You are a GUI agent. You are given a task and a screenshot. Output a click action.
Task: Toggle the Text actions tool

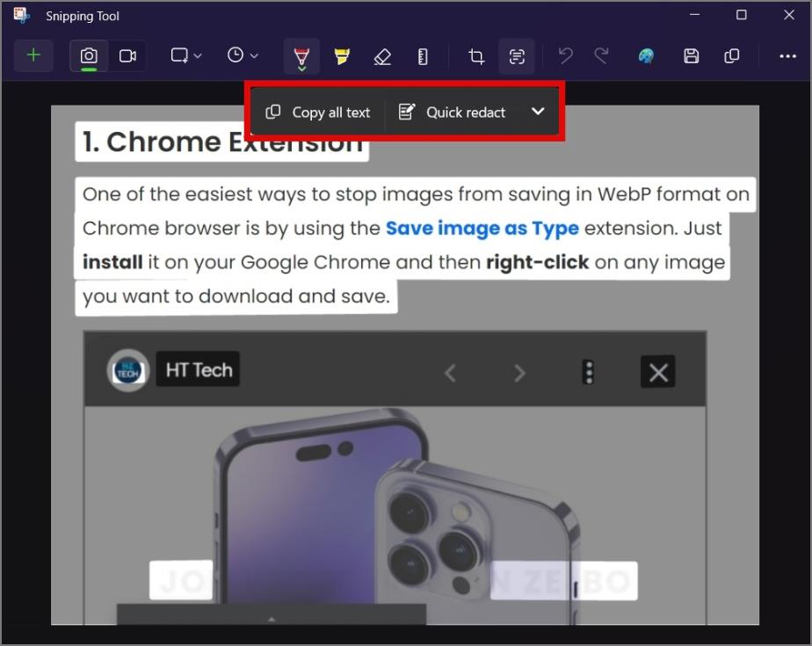click(517, 56)
